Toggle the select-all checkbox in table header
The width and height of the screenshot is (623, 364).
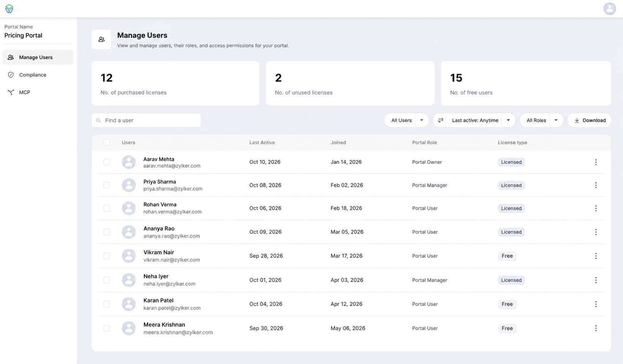click(x=107, y=142)
